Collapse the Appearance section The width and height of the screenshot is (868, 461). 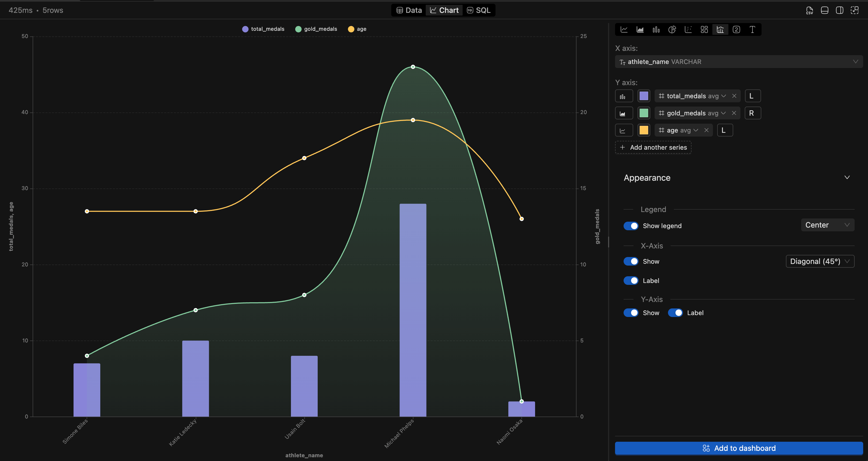(x=847, y=178)
